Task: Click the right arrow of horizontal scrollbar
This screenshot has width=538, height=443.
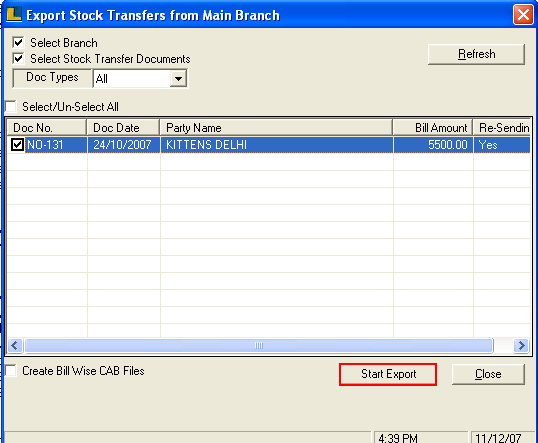Action: 522,346
